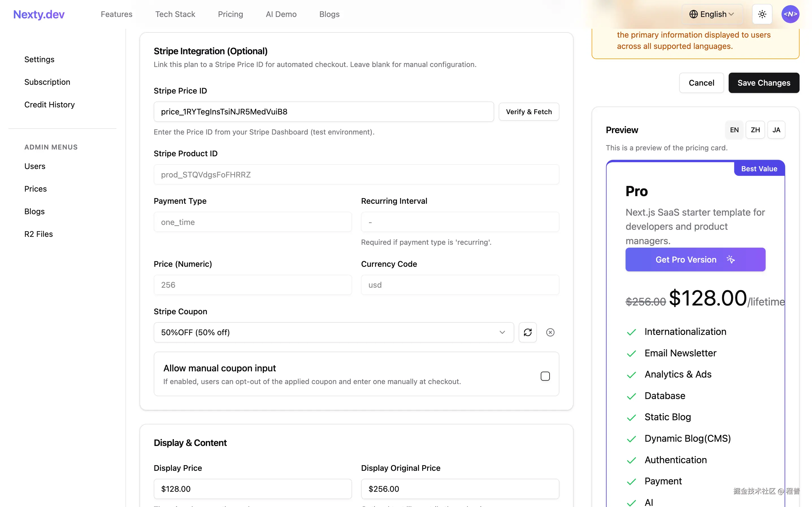Refresh the Stripe coupon list
The image size is (812, 507).
pos(527,332)
